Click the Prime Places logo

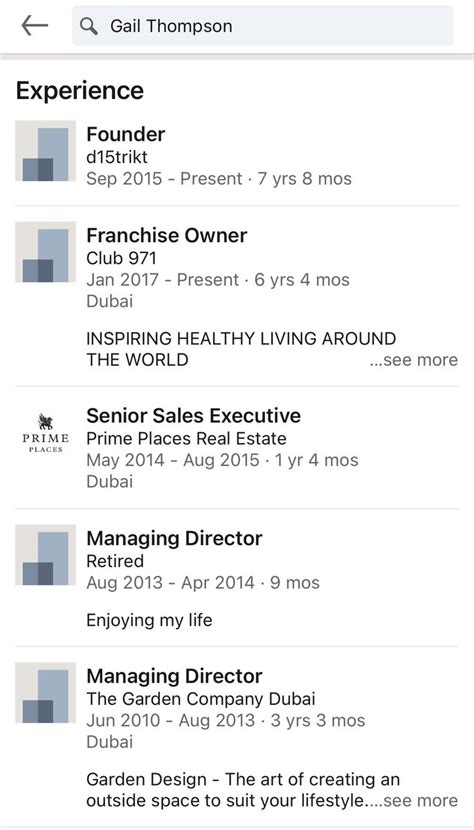coord(45,433)
